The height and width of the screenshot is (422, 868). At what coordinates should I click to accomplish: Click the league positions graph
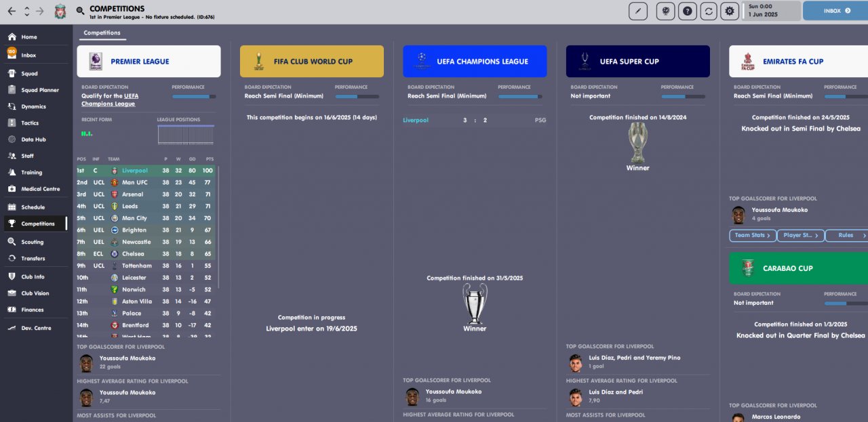(x=186, y=134)
